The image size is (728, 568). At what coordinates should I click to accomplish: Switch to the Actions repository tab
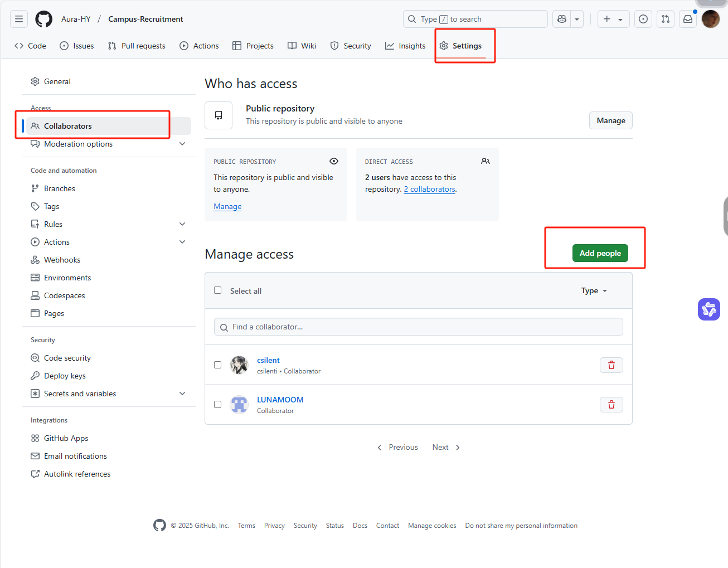(199, 46)
